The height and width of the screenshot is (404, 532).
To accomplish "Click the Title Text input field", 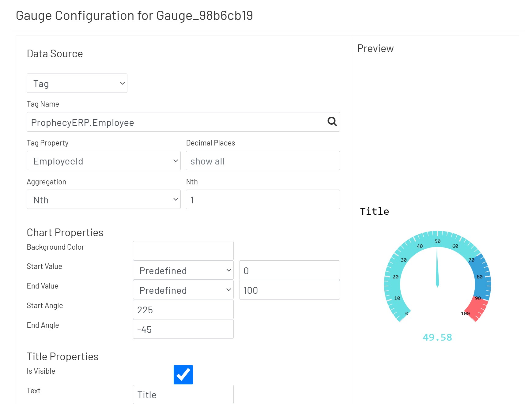I will (x=183, y=395).
